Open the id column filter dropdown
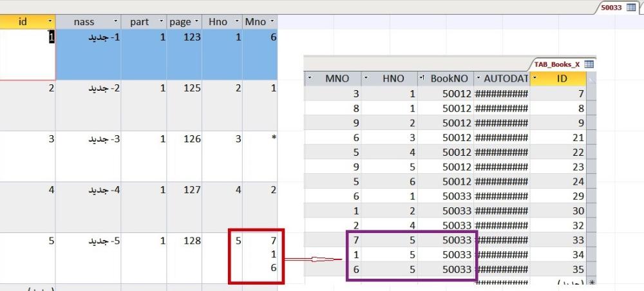The image size is (644, 291). [x=50, y=22]
